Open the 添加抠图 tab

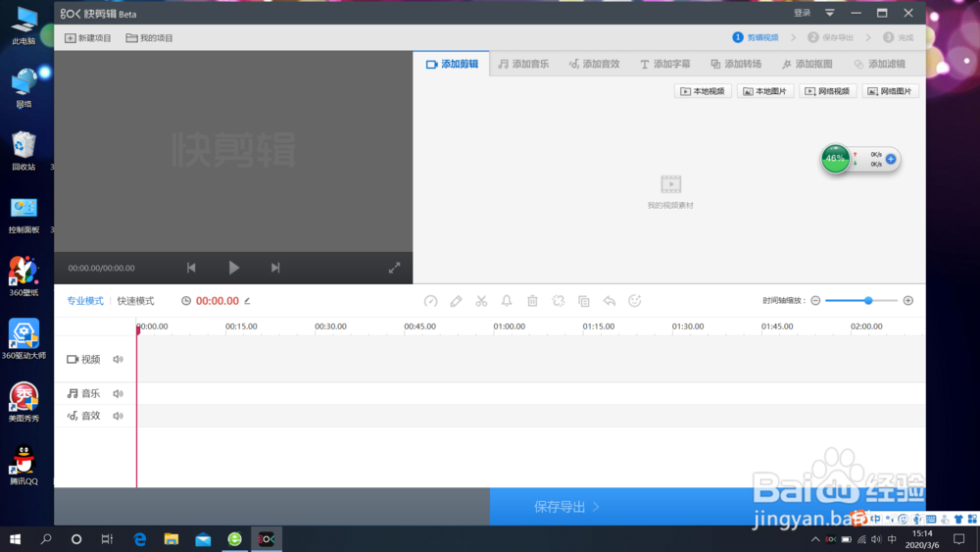point(807,64)
